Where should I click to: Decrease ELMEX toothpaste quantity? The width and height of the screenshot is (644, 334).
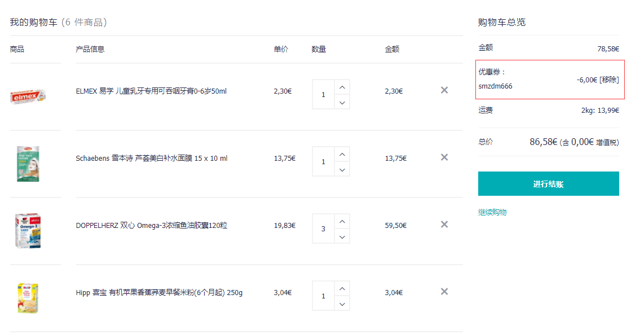342,102
